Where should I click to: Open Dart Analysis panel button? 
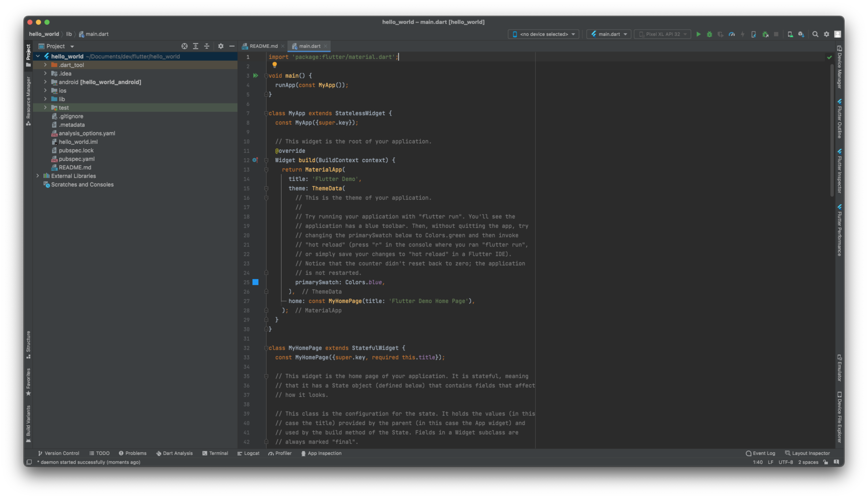[x=174, y=453]
